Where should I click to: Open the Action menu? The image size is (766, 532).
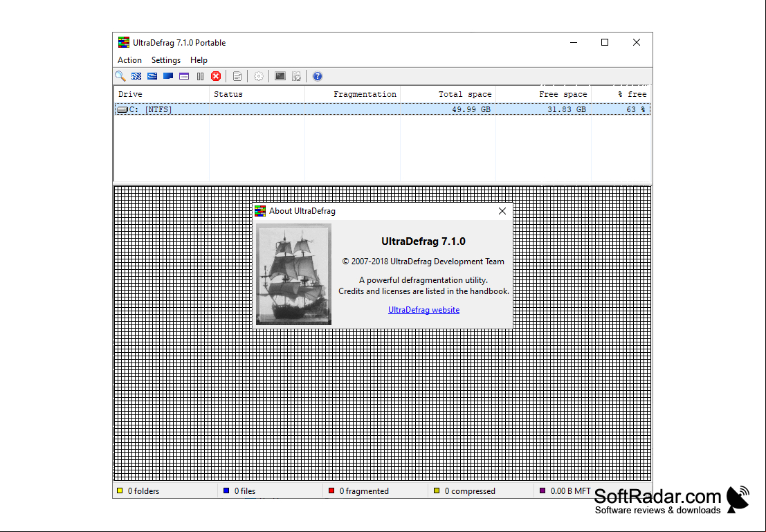tap(129, 60)
